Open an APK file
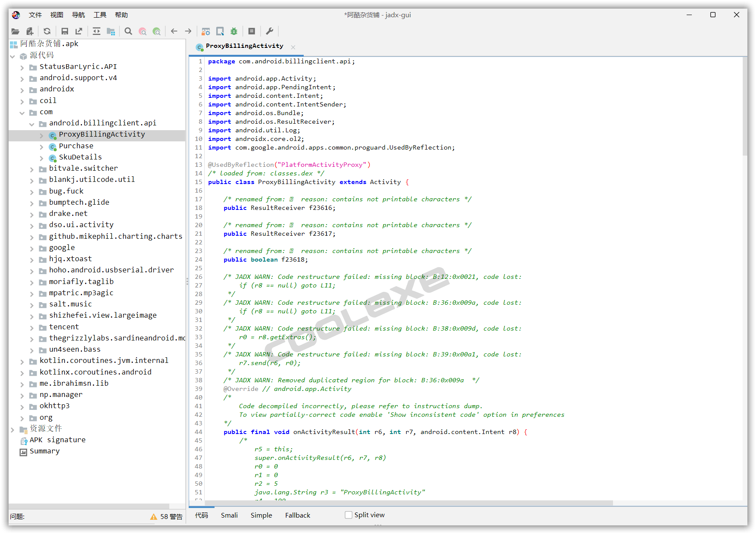The height and width of the screenshot is (534, 756). pyautogui.click(x=15, y=31)
